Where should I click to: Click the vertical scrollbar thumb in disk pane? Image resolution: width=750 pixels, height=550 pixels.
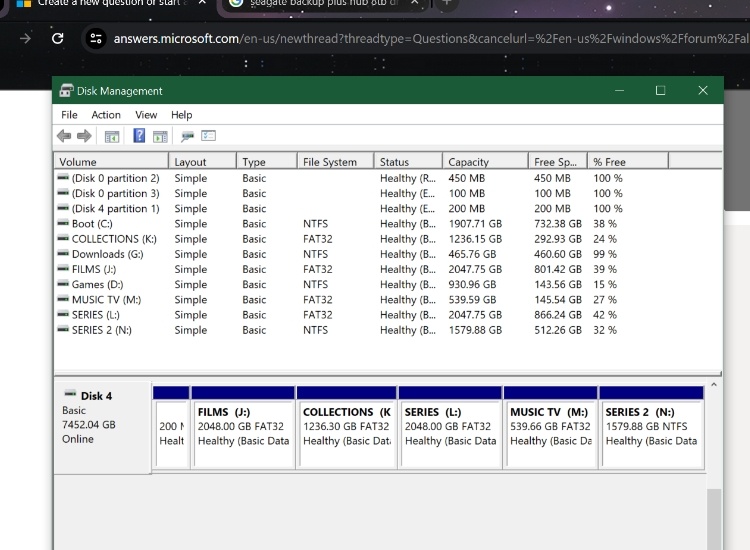click(714, 519)
